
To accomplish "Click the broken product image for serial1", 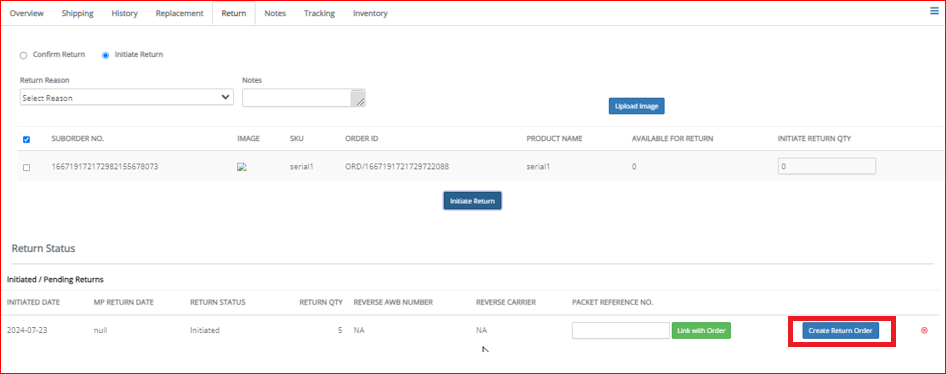I will coord(242,168).
